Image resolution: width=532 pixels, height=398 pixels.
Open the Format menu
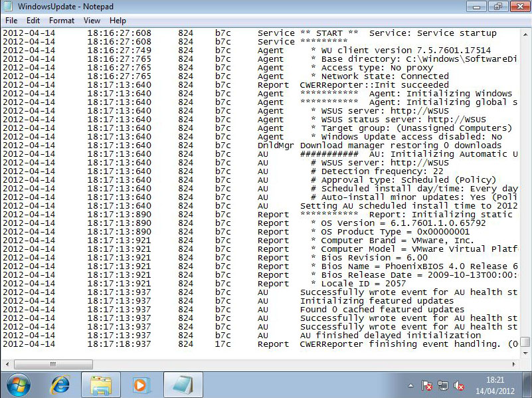click(61, 21)
